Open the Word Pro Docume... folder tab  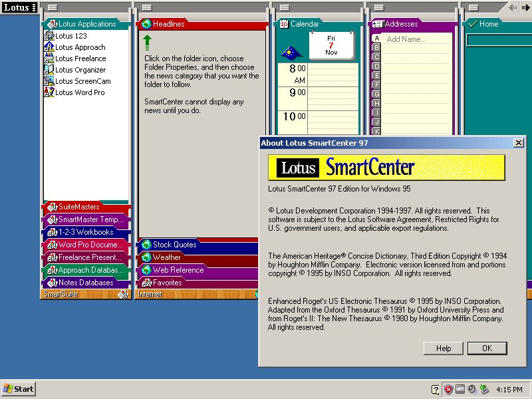coord(86,245)
